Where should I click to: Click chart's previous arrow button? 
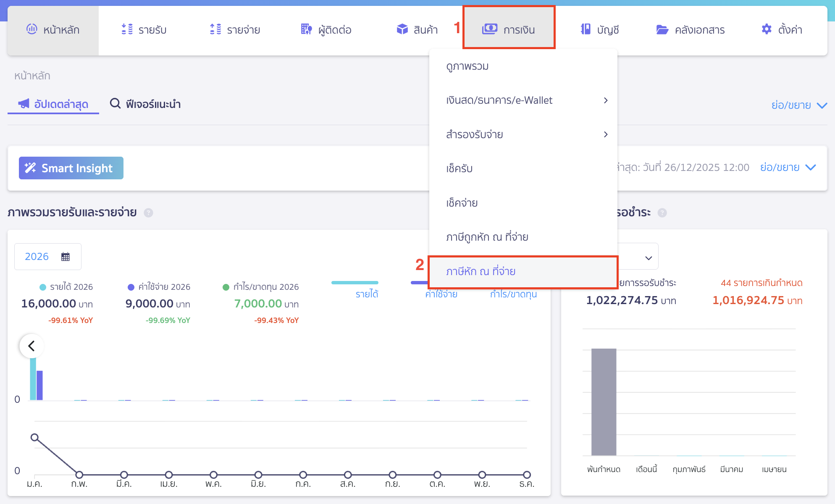coord(32,346)
